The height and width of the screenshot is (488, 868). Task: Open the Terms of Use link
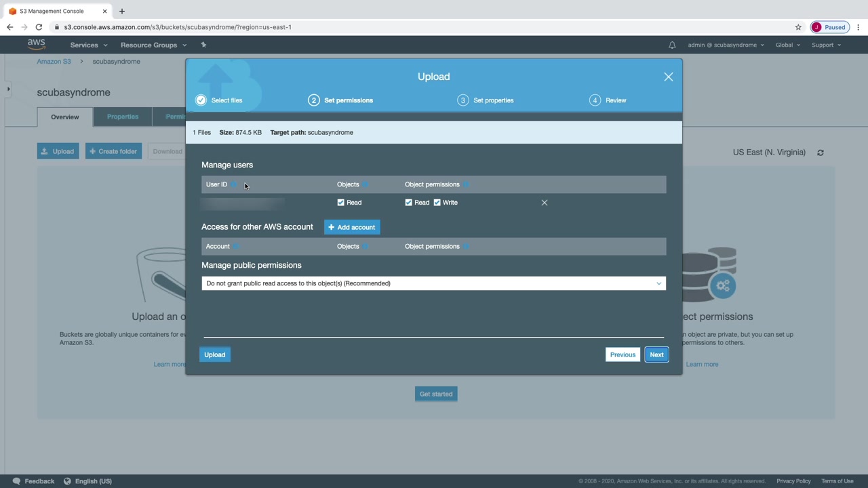(837, 481)
